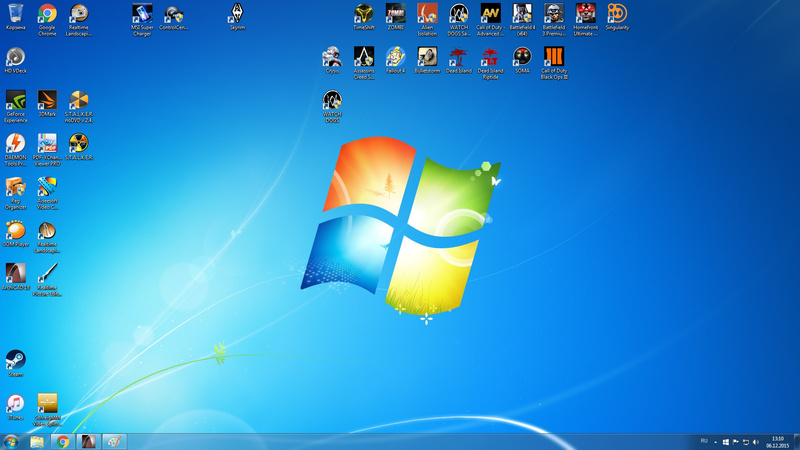
Task: Click the Bulletstorm game icon
Action: point(427,57)
